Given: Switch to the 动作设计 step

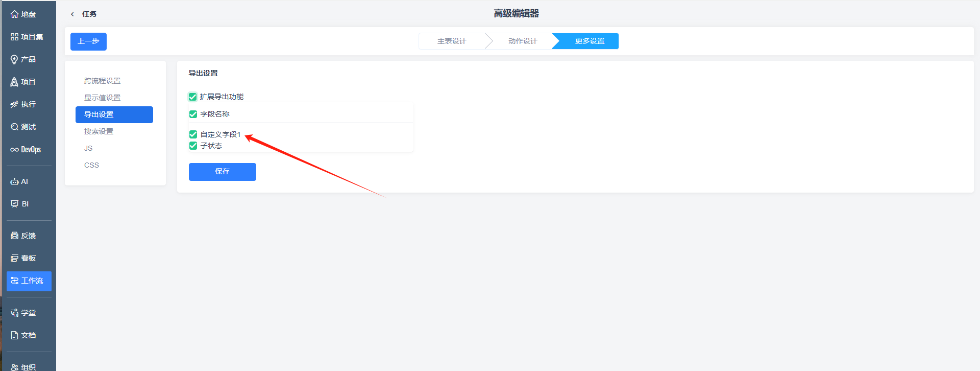Looking at the screenshot, I should pos(523,41).
